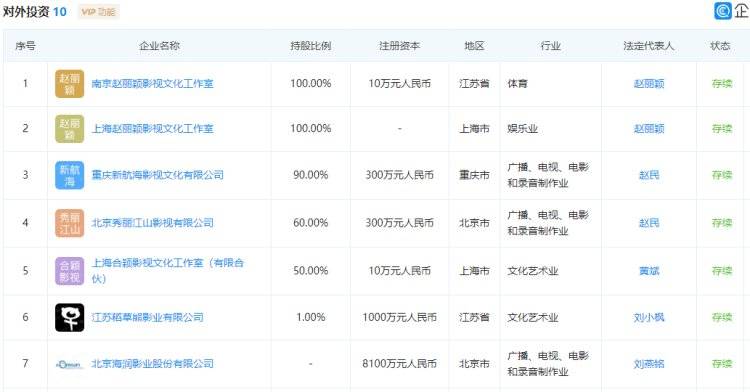This screenshot has width=750, height=392.
Task: Click the 持股比例 column header
Action: [x=310, y=46]
